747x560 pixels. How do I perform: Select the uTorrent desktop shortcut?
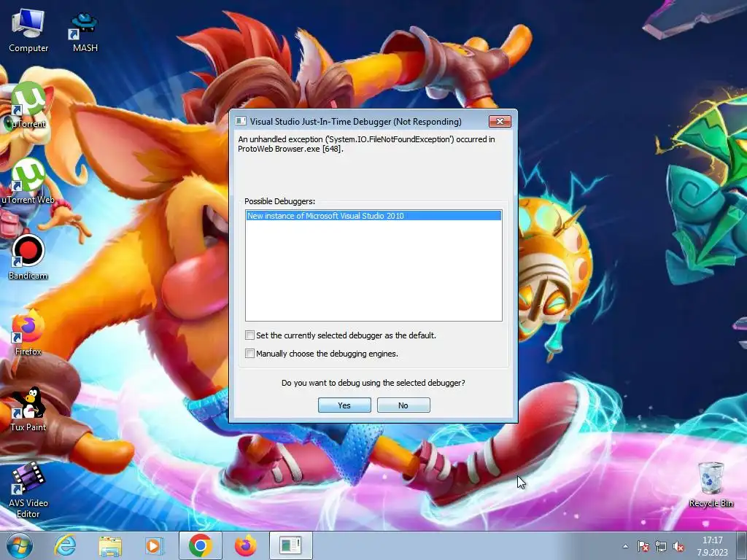[28, 106]
